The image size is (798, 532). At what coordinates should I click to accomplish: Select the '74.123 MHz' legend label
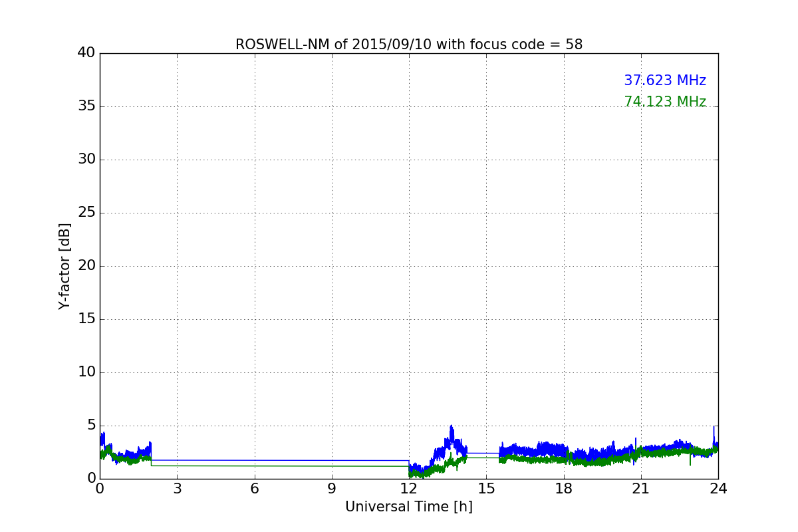(665, 102)
